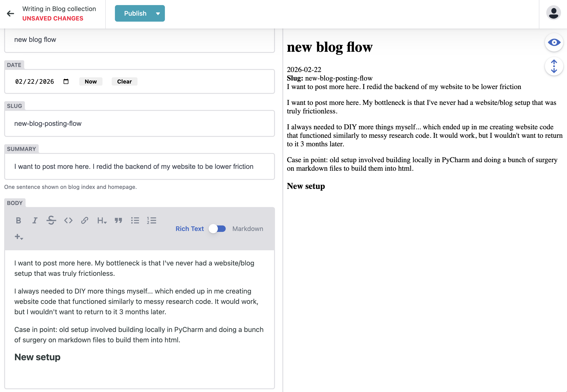Navigate back using the arrow icon

pos(10,14)
